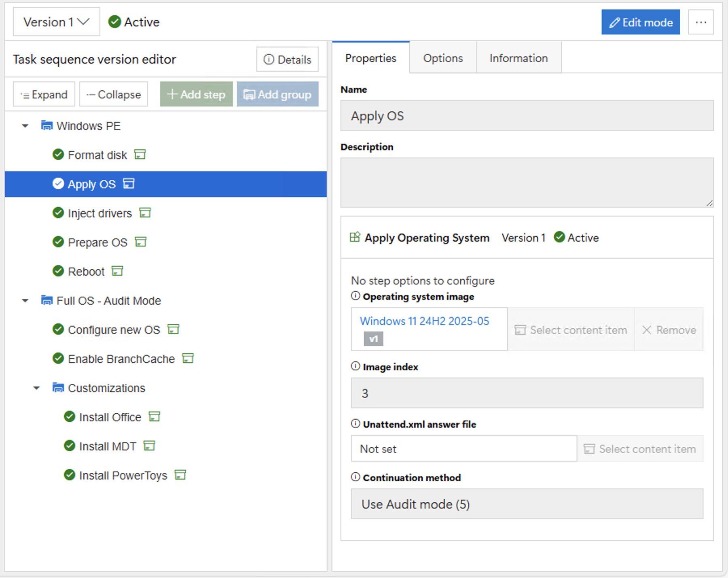The height and width of the screenshot is (578, 728).
Task: Click the Add step button
Action: [x=196, y=94]
